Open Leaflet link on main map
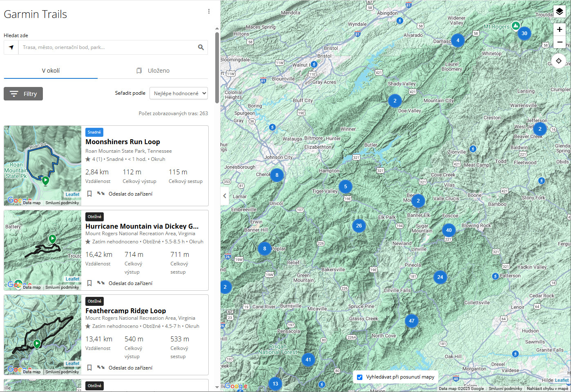The width and height of the screenshot is (571, 392). [x=562, y=380]
